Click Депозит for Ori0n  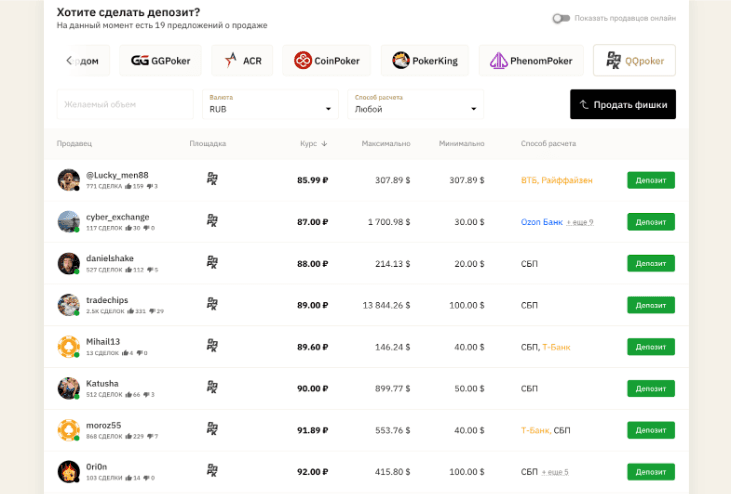pos(651,472)
